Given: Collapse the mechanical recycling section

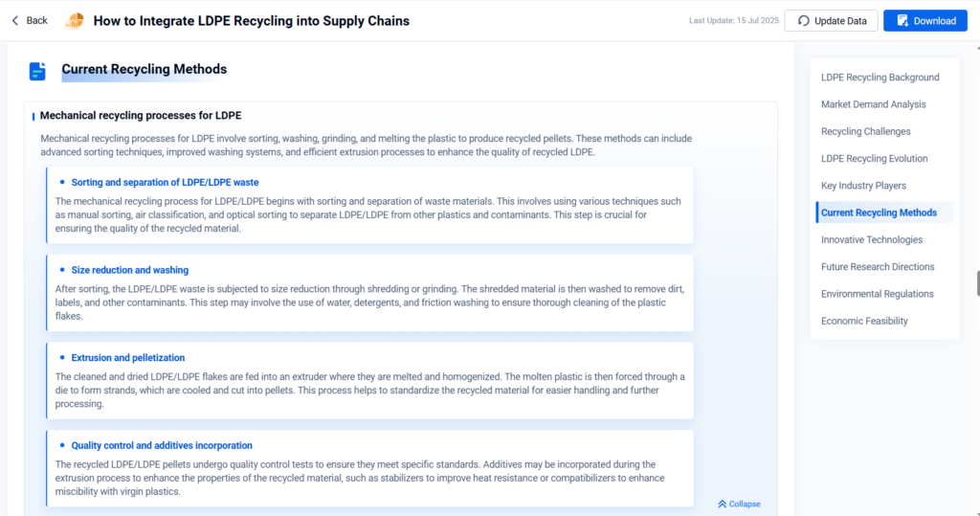Looking at the screenshot, I should tap(746, 504).
